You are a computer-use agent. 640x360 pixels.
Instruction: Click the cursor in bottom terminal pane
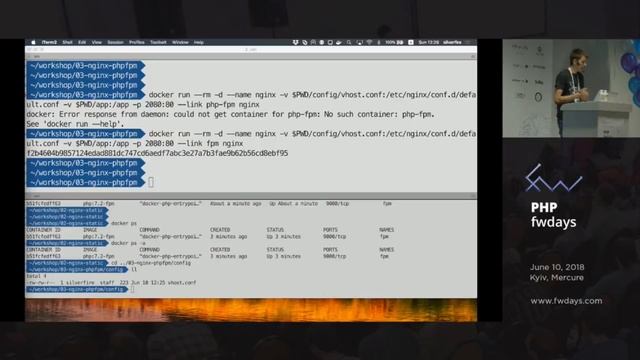132,289
